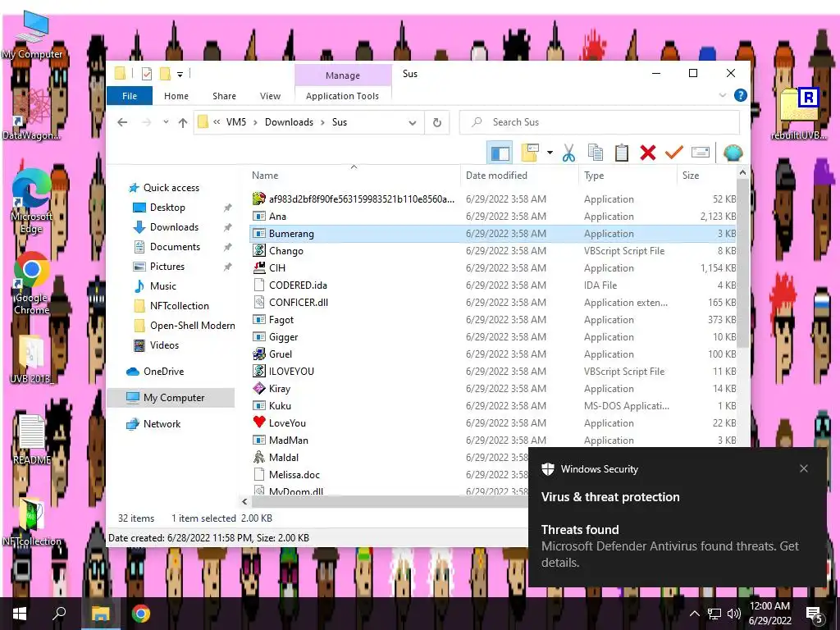Click the Copy toolbar icon
The image size is (840, 630).
coord(596,153)
